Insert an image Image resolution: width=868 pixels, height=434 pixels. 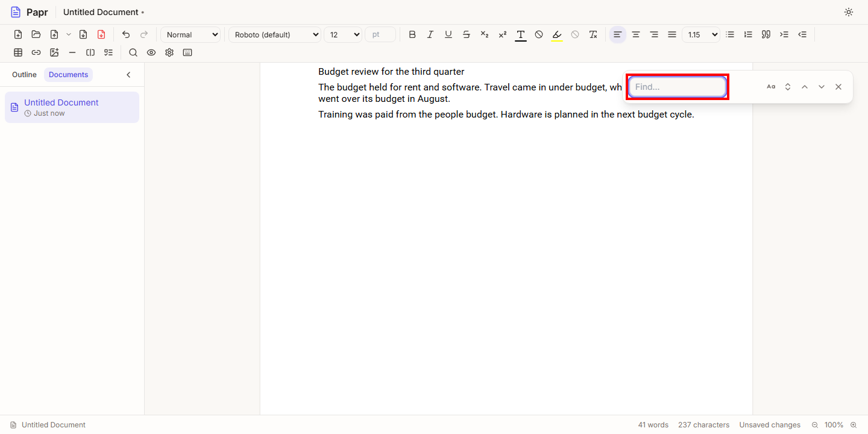pyautogui.click(x=54, y=52)
